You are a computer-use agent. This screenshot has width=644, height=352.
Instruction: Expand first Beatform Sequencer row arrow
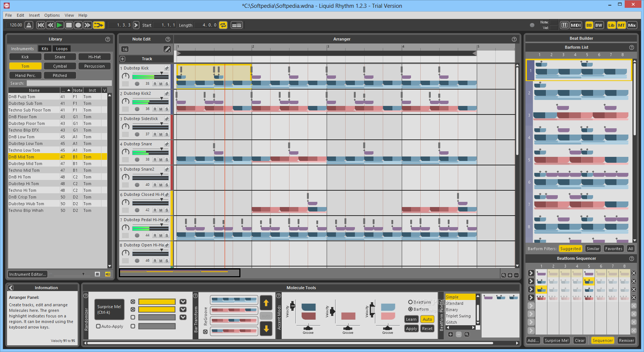point(531,273)
